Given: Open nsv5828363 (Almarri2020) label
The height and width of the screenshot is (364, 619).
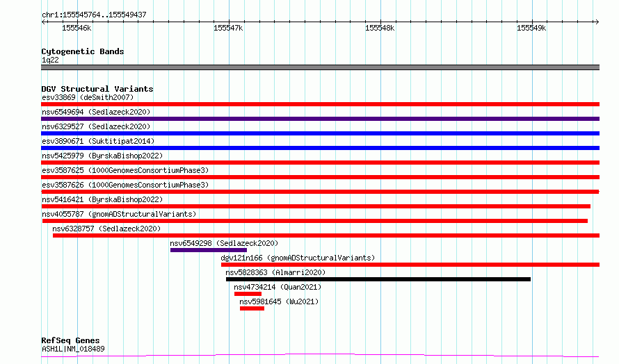Looking at the screenshot, I should tap(275, 272).
